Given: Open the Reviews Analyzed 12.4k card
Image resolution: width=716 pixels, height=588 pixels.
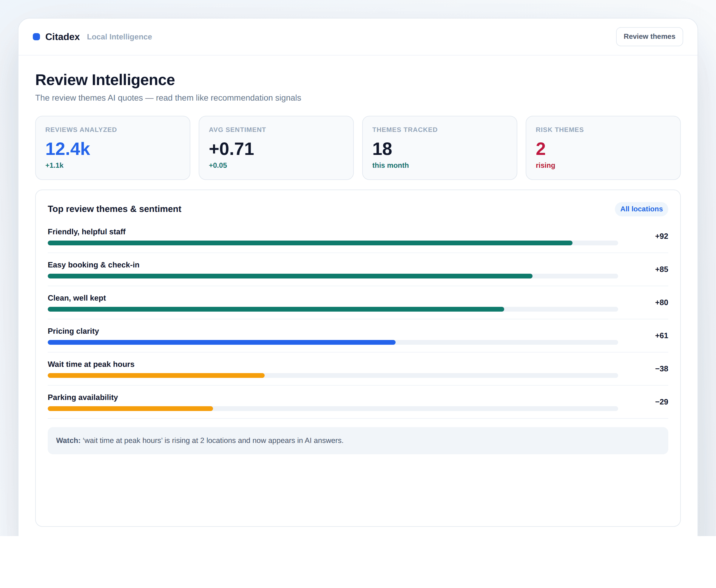Looking at the screenshot, I should (113, 148).
